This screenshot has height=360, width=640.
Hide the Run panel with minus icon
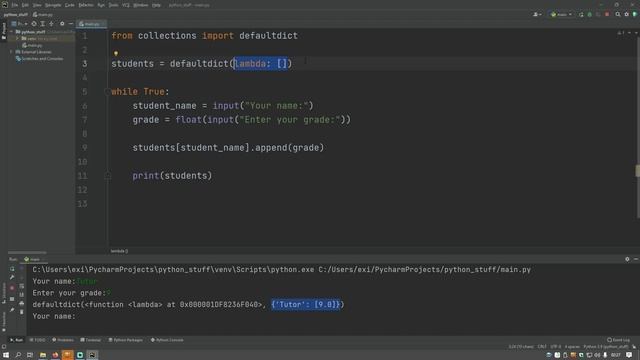click(636, 259)
